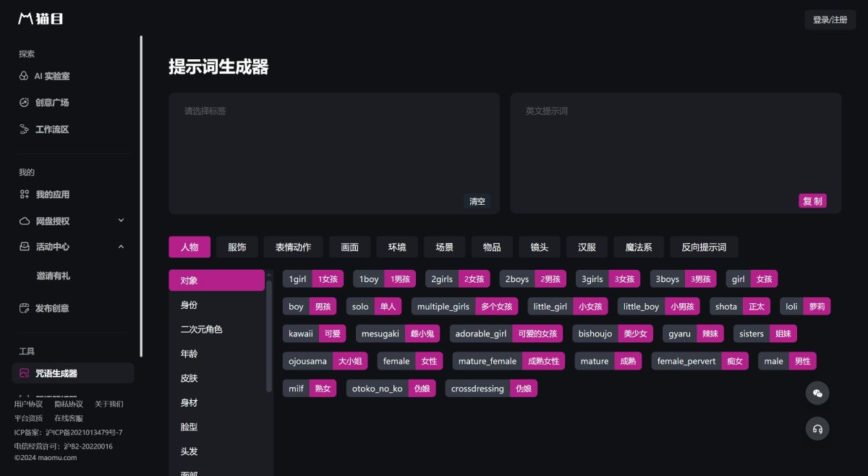Toggle the loli 萝莉 tag

(805, 306)
